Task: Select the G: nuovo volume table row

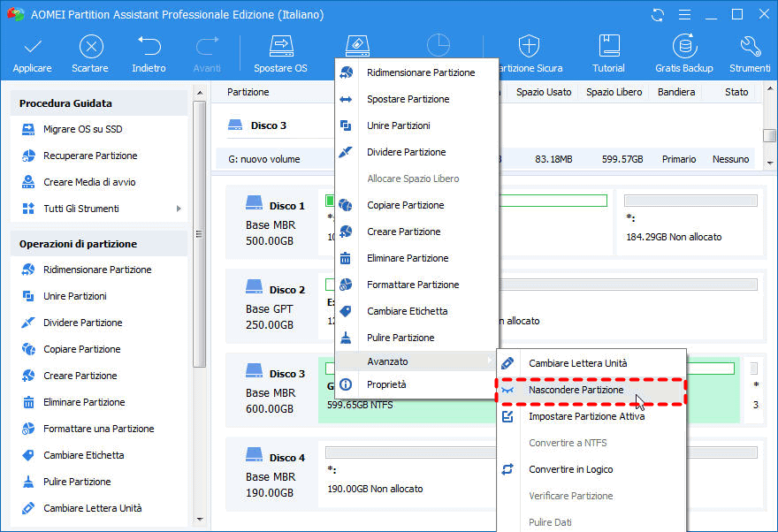Action: point(485,159)
